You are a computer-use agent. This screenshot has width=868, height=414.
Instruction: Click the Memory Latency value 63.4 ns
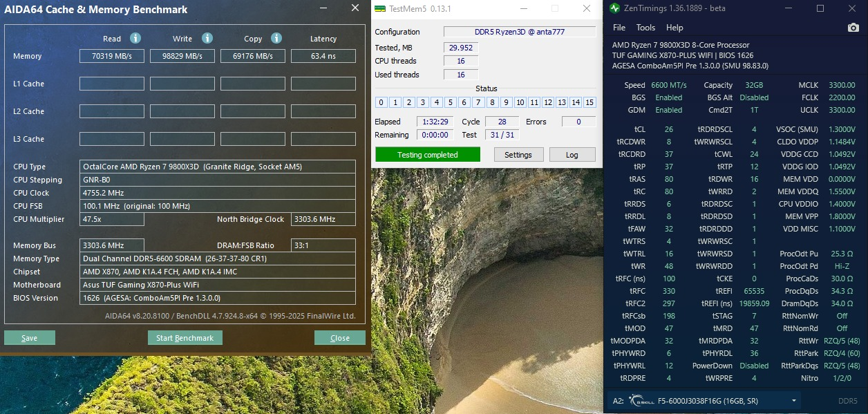click(x=323, y=56)
